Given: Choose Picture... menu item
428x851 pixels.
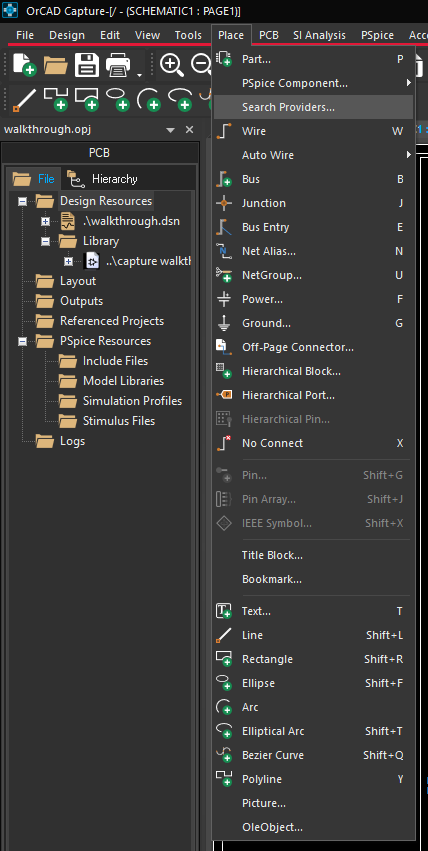Looking at the screenshot, I should click(x=314, y=803).
